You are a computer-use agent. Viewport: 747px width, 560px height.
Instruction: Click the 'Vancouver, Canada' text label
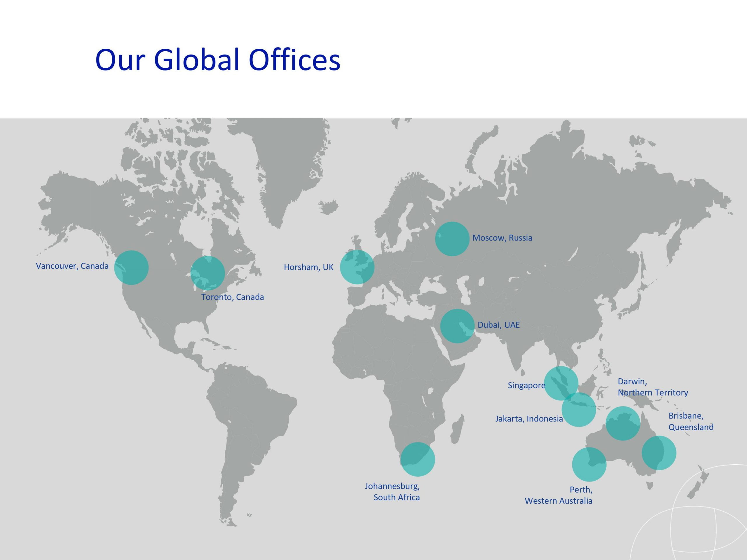[72, 266]
